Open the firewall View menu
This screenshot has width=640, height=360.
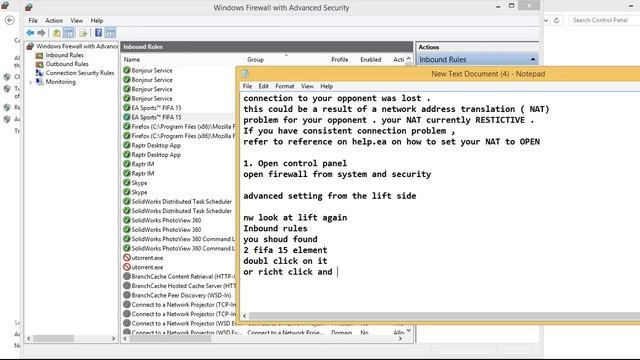point(77,20)
